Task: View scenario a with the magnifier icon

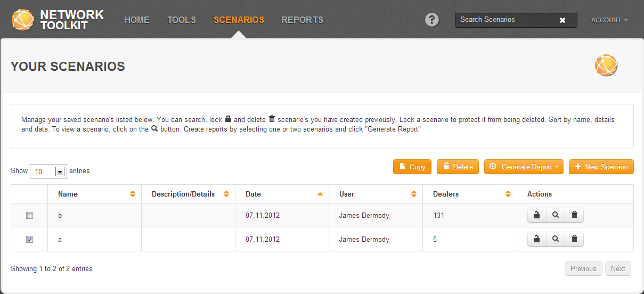Action: (x=556, y=239)
